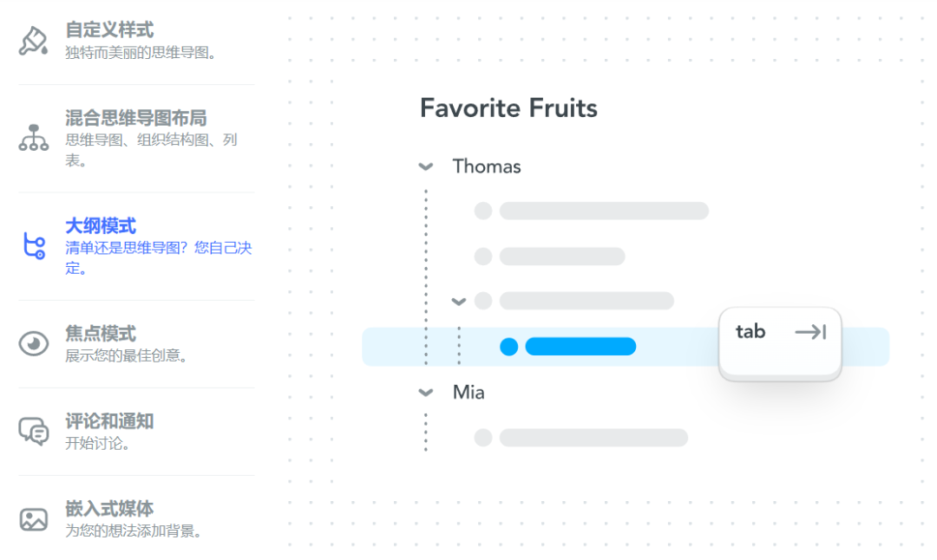937x560 pixels.
Task: Click the outline mode branch icon
Action: (x=34, y=246)
